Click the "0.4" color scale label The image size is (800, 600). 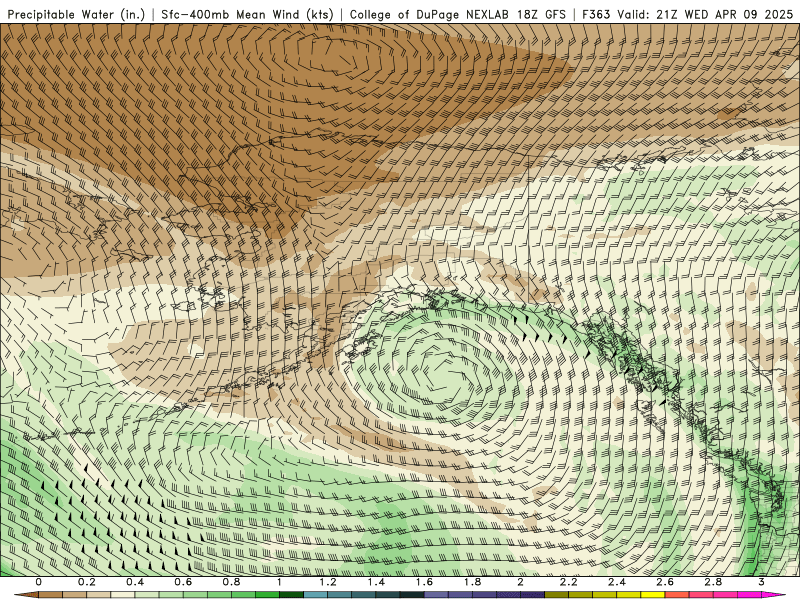click(x=135, y=582)
